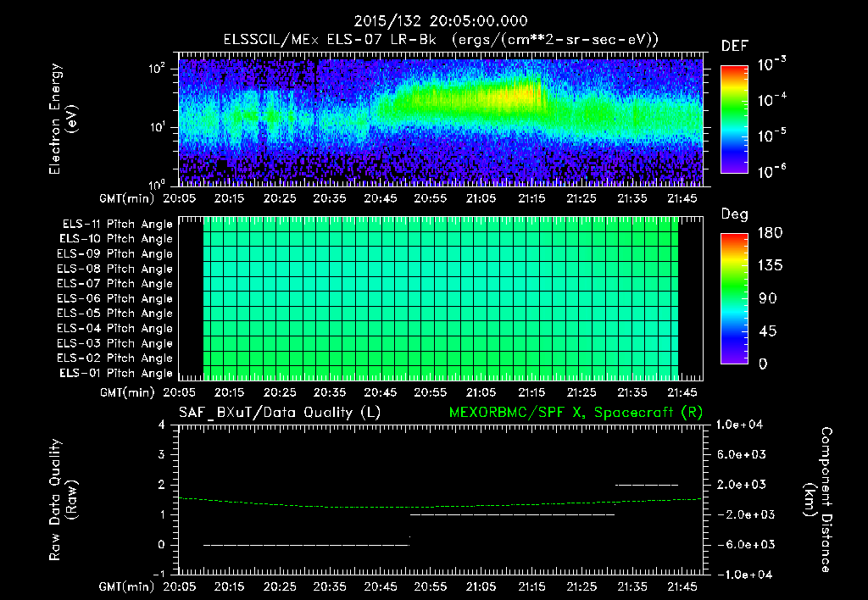Click 20:55 on the electron spectrogram time axis
The height and width of the screenshot is (600, 868).
click(430, 198)
